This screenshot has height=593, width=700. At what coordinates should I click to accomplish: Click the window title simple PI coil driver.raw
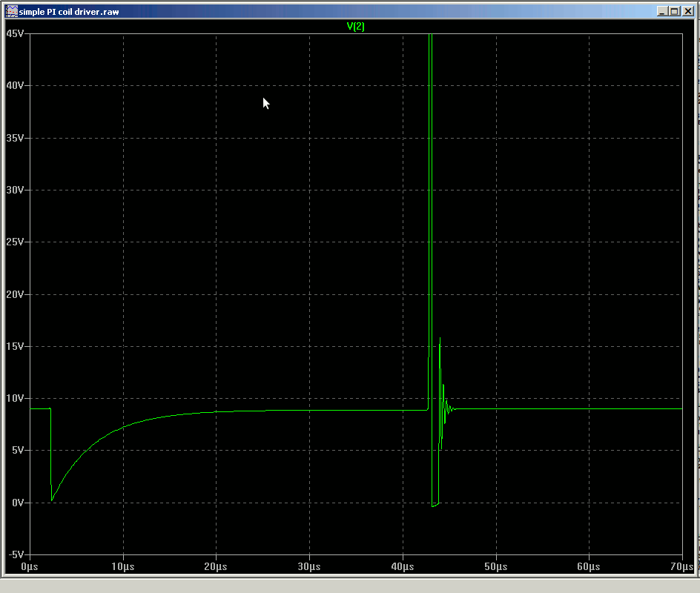click(69, 12)
